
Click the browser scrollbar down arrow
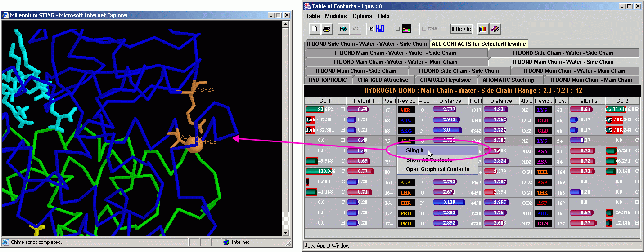click(285, 232)
